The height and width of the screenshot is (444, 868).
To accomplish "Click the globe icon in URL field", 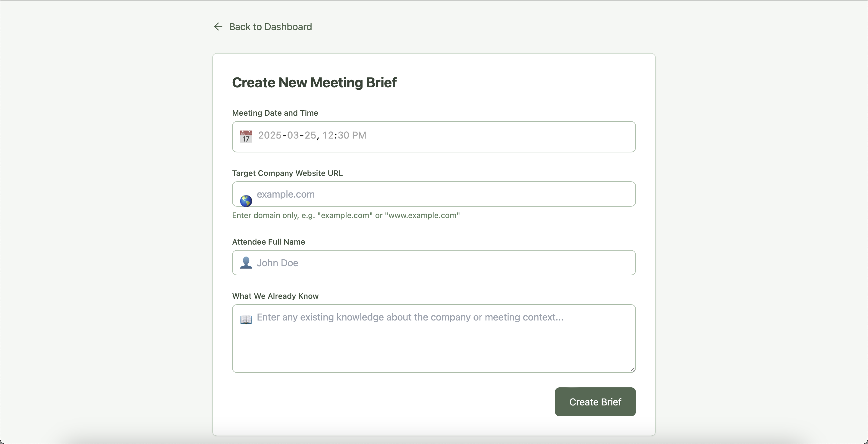I will pyautogui.click(x=246, y=201).
